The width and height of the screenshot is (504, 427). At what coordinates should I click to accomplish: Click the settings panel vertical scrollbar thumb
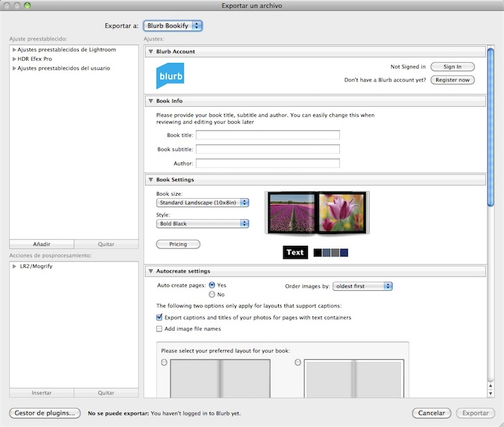tap(490, 127)
